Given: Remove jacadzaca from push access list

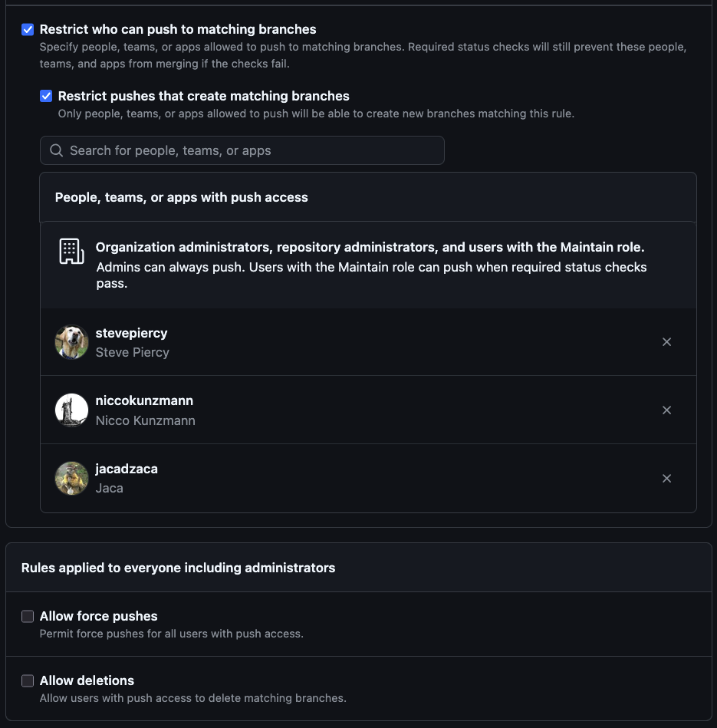Looking at the screenshot, I should (x=666, y=479).
